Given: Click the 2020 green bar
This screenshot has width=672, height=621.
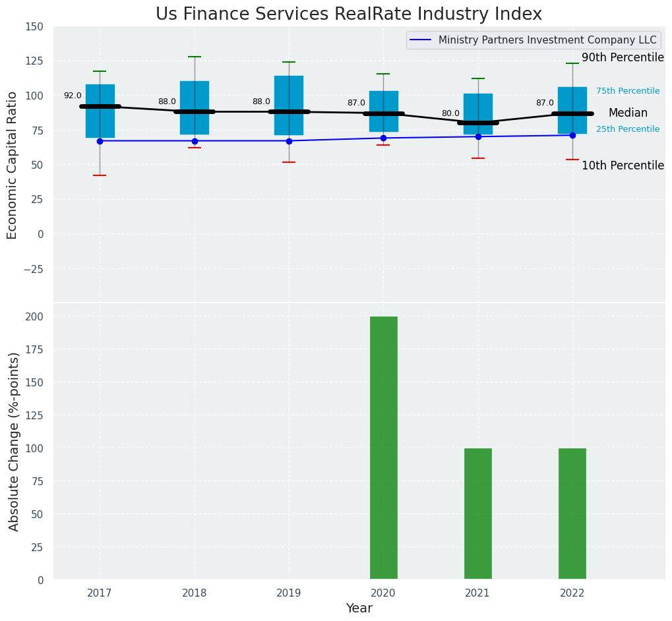Looking at the screenshot, I should pos(383,448).
